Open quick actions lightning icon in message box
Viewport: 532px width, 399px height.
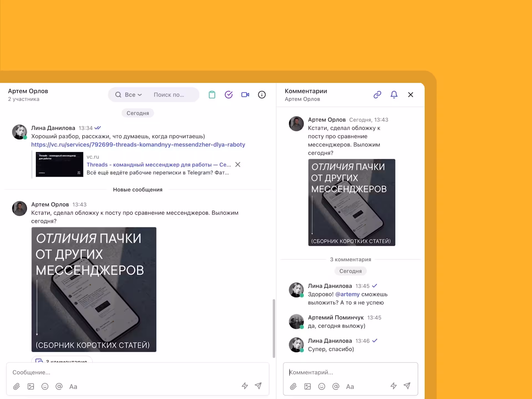pos(245,386)
